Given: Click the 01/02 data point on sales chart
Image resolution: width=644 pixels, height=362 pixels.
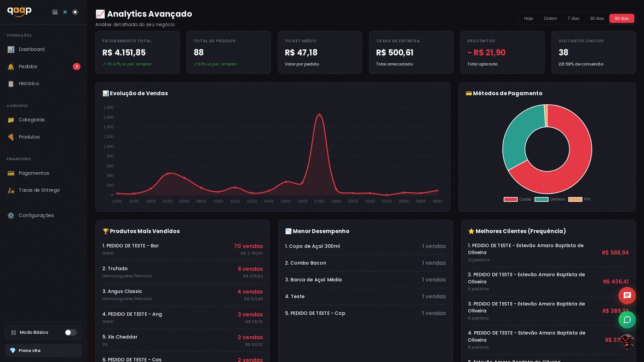Looking at the screenshot, I should [x=168, y=173].
